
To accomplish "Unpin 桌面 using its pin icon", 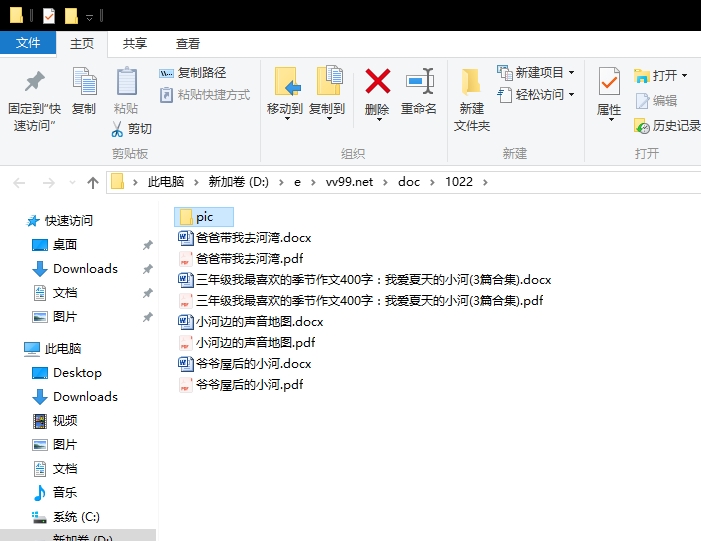I will [148, 245].
